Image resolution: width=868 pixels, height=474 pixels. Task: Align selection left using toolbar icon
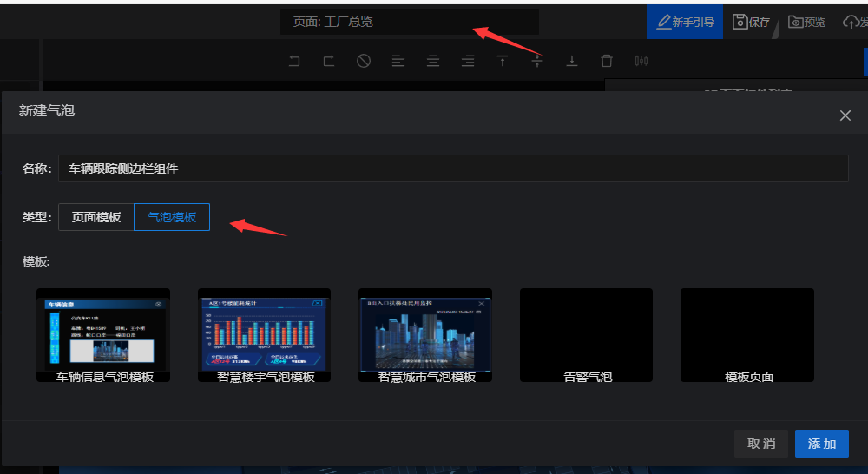(398, 61)
